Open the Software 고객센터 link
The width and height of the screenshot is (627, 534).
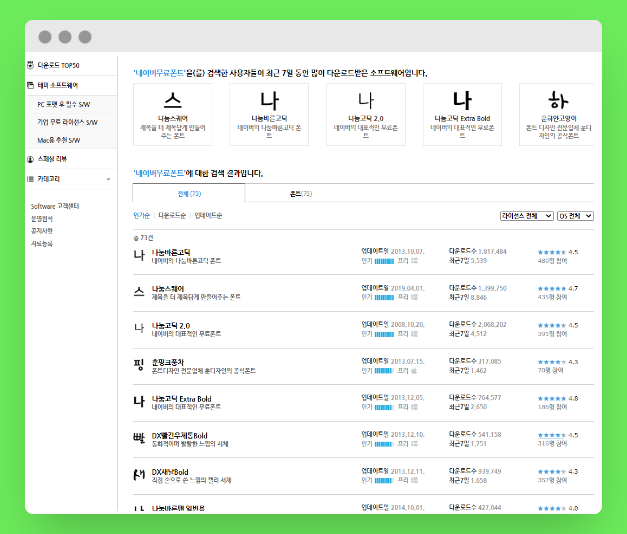[x=55, y=206]
